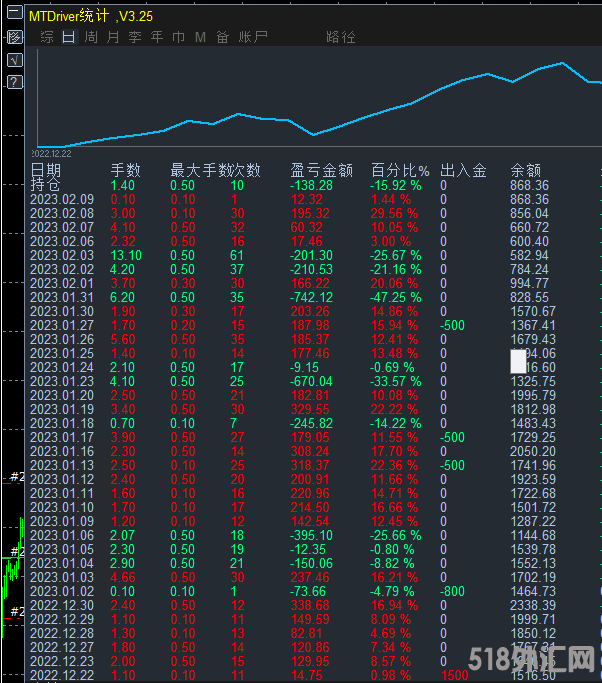This screenshot has height=683, width=602.
Task: Click the white box in the 2023.01.25 row
Action: (x=517, y=361)
